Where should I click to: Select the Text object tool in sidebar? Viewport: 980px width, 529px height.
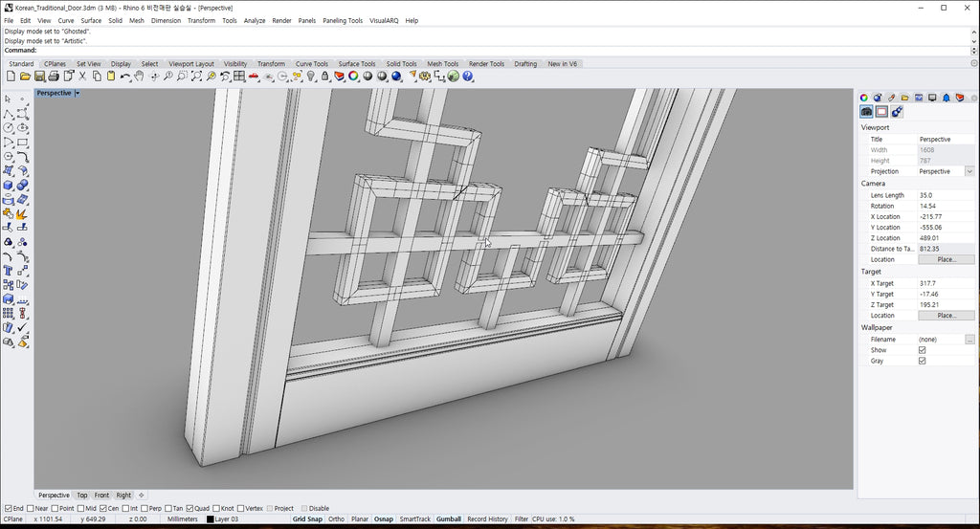point(8,271)
